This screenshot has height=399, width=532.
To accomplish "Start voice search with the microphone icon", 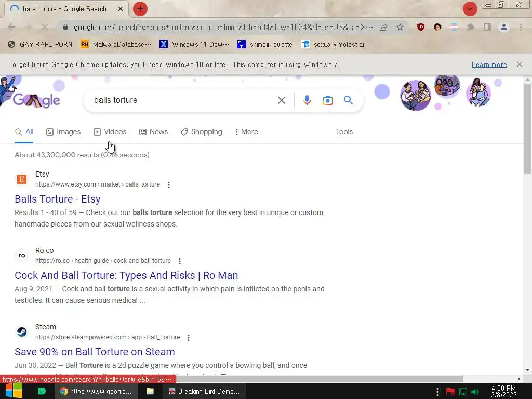I will point(307,100).
